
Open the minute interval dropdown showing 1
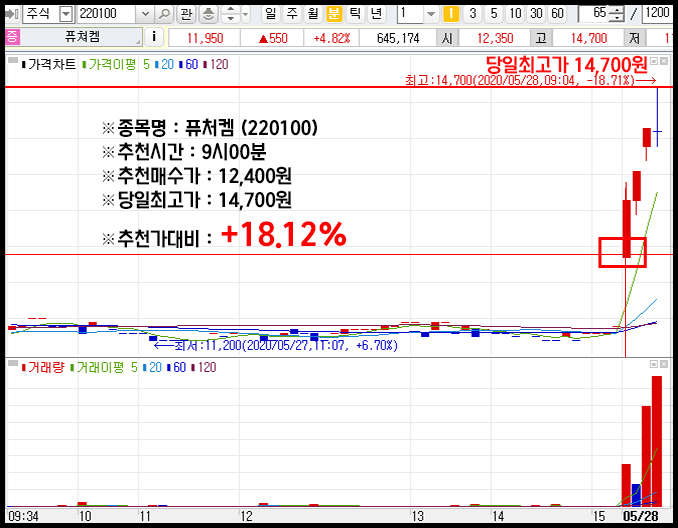click(x=431, y=14)
